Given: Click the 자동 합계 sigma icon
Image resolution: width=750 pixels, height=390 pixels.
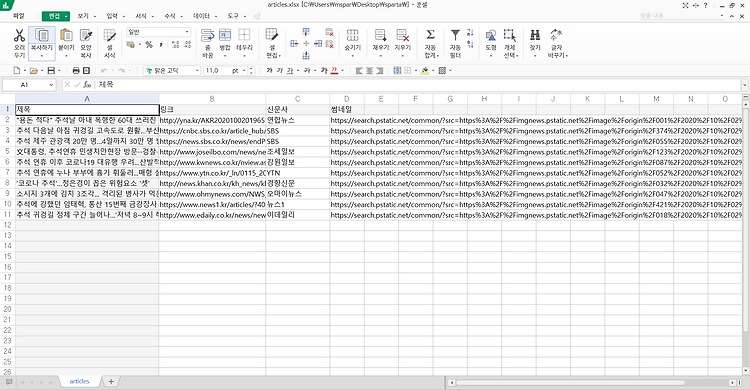Looking at the screenshot, I should tap(430, 35).
